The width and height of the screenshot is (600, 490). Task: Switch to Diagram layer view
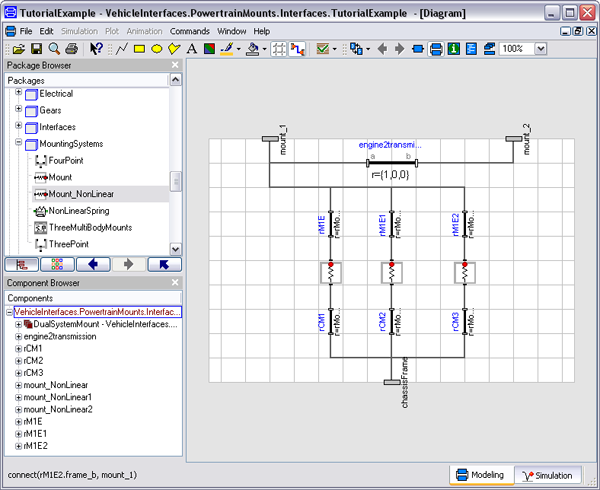(x=436, y=48)
